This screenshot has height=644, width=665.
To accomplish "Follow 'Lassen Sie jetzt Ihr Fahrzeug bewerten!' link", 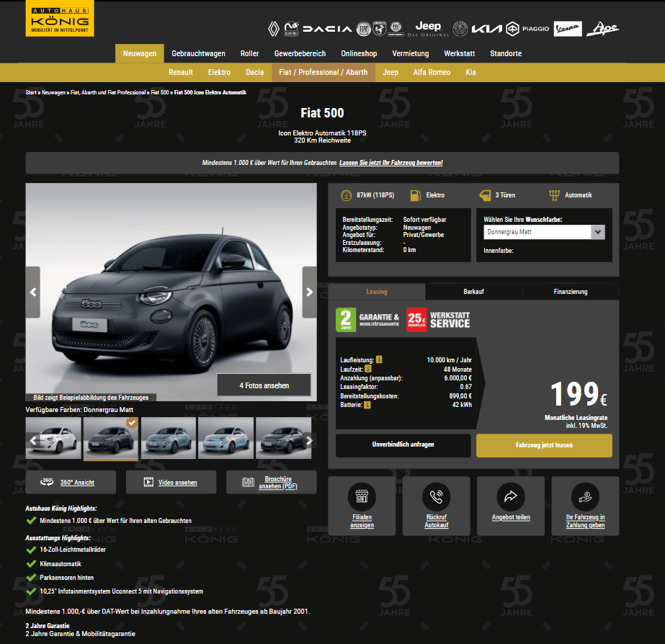I will tap(391, 163).
